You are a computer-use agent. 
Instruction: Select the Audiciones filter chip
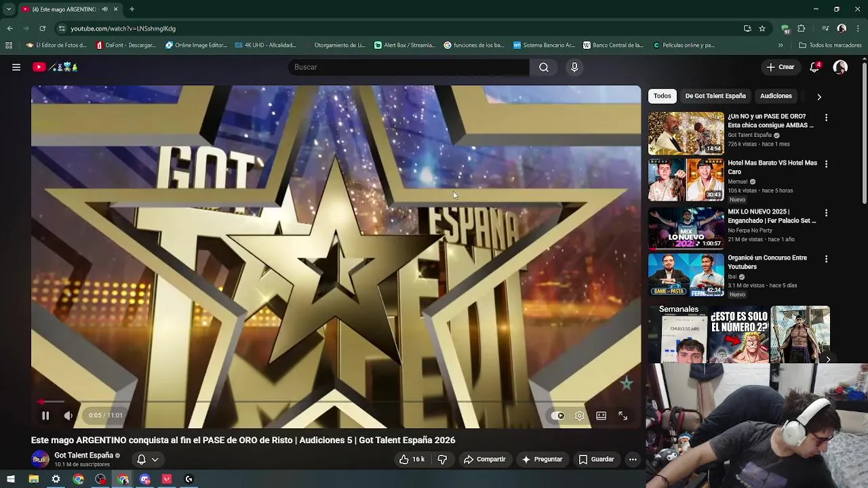point(776,96)
